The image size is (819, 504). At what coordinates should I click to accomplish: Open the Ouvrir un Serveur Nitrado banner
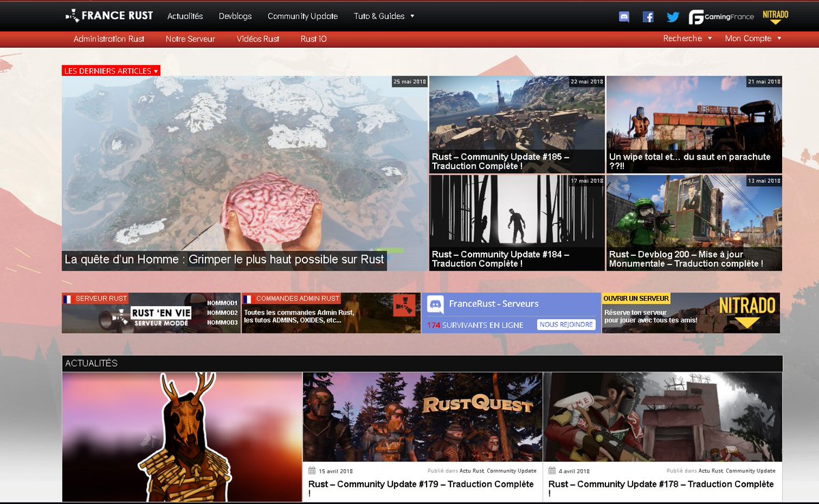(691, 313)
